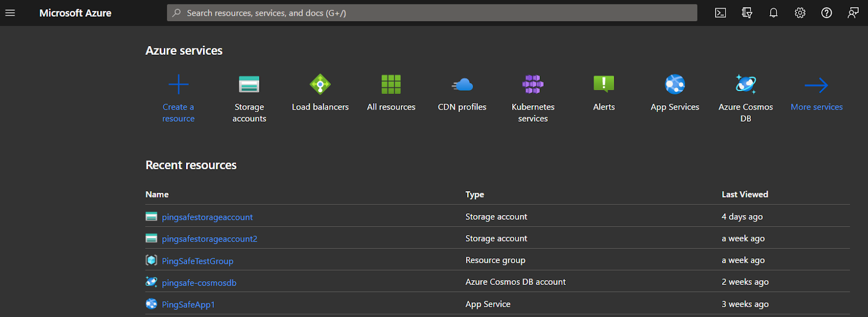
Task: Expand More services arrow
Action: [816, 86]
